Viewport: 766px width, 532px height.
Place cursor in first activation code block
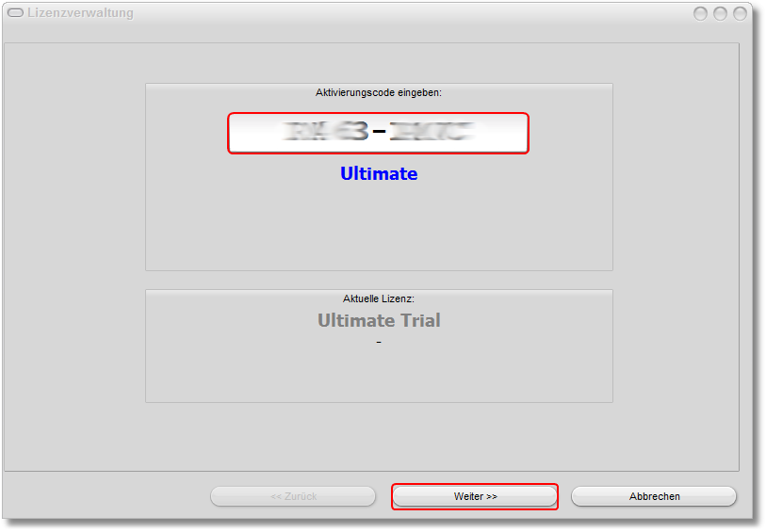326,133
